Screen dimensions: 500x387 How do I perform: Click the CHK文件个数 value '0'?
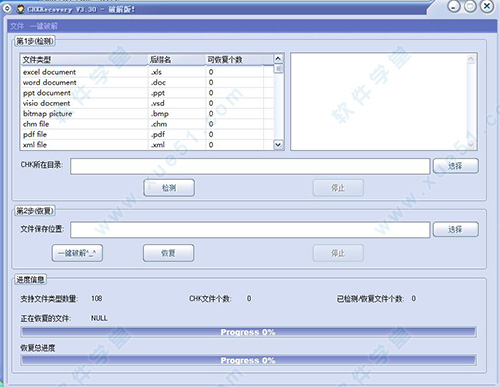coord(249,298)
